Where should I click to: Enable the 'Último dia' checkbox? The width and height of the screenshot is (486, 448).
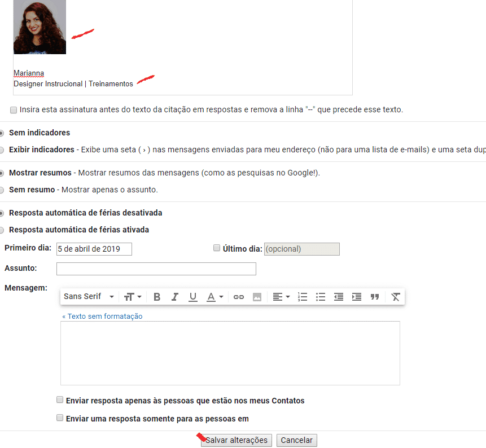[x=217, y=248]
